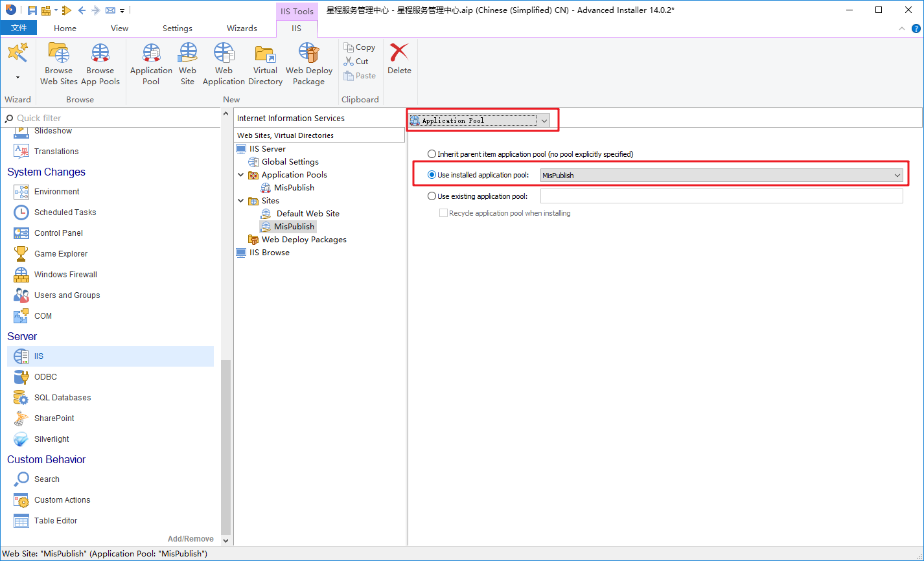Image resolution: width=924 pixels, height=561 pixels.
Task: Open the Table Editor in sidebar
Action: pyautogui.click(x=56, y=521)
